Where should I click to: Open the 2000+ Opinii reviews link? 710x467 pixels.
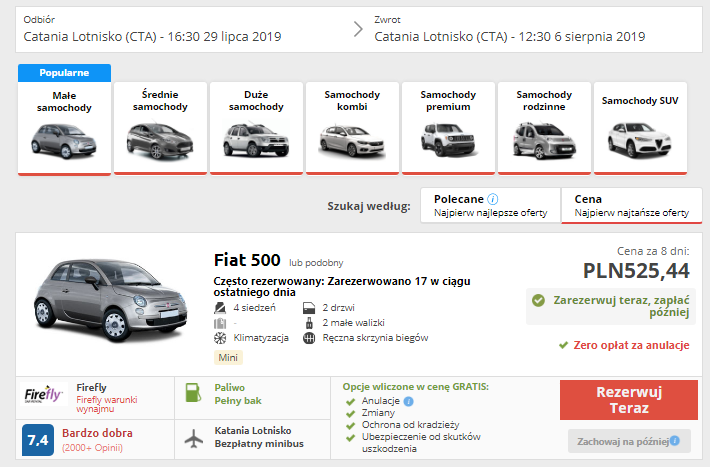point(92,448)
